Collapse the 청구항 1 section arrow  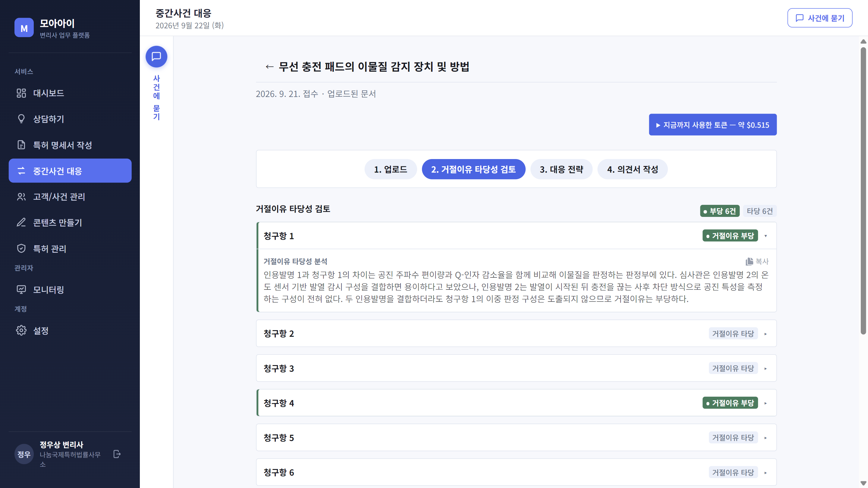[766, 236]
